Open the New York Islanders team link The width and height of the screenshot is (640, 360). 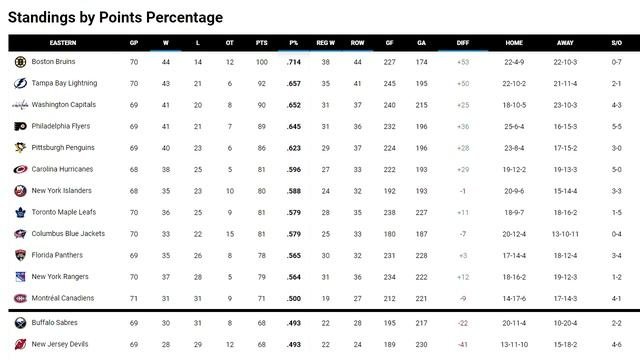pyautogui.click(x=61, y=191)
